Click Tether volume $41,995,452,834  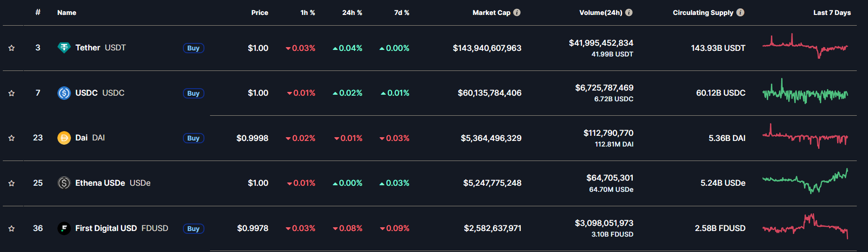(x=601, y=43)
